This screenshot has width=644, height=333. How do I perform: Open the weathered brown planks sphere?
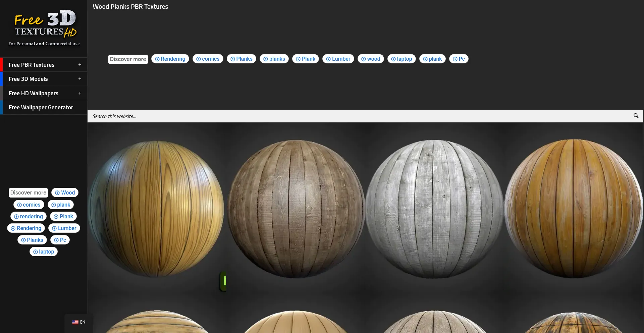pyautogui.click(x=296, y=209)
